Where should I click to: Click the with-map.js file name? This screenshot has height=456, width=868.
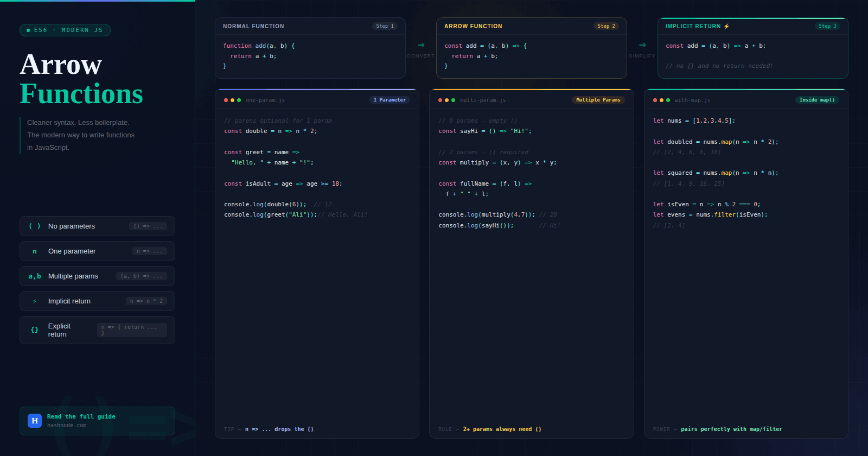tap(692, 100)
